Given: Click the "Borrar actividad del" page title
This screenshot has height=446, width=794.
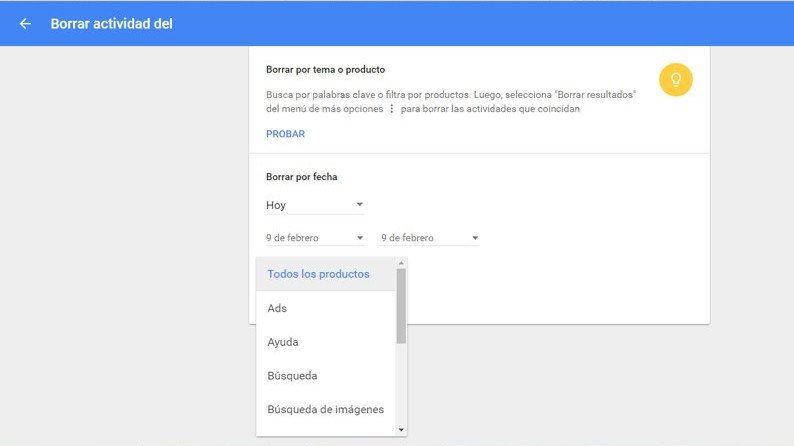Looking at the screenshot, I should [x=111, y=24].
